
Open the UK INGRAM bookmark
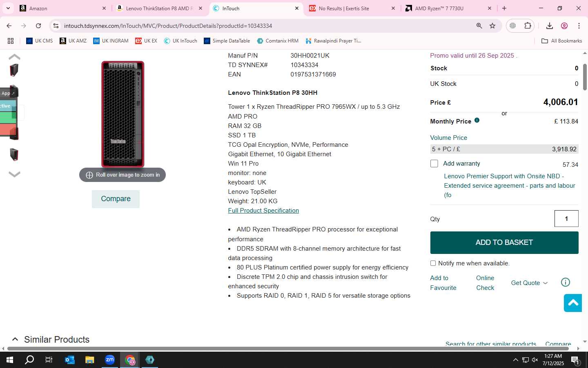[111, 41]
